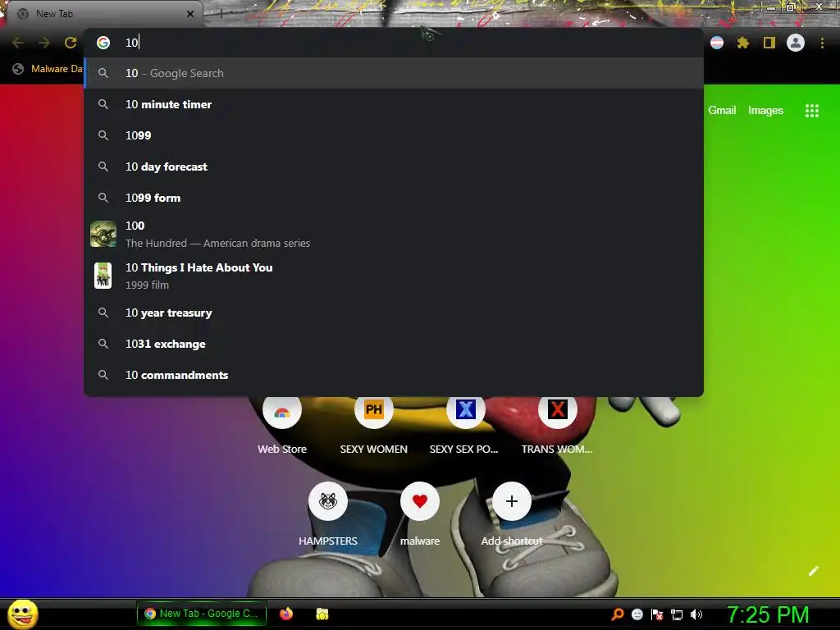
Task: Click the volume speaker tray icon
Action: pos(696,614)
